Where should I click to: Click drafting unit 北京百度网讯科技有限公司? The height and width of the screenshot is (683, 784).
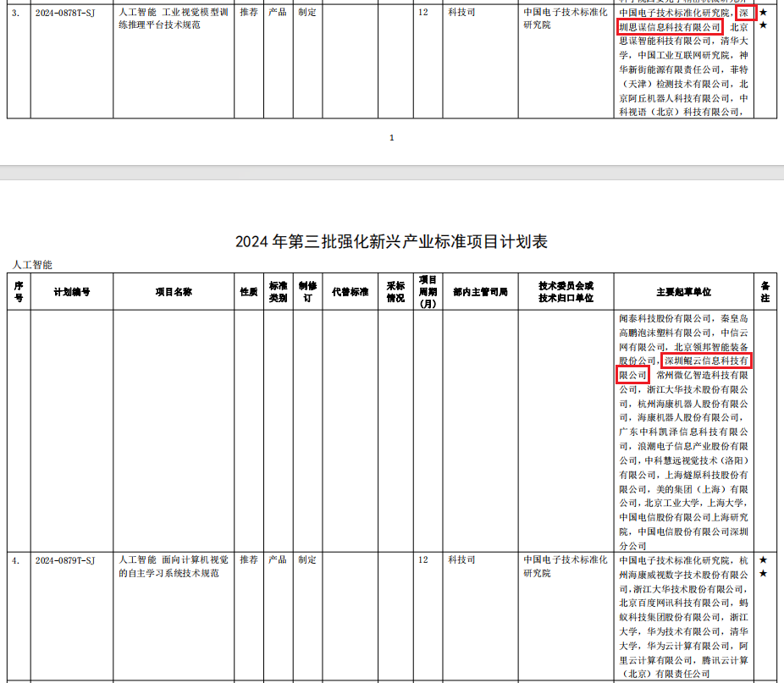point(674,603)
